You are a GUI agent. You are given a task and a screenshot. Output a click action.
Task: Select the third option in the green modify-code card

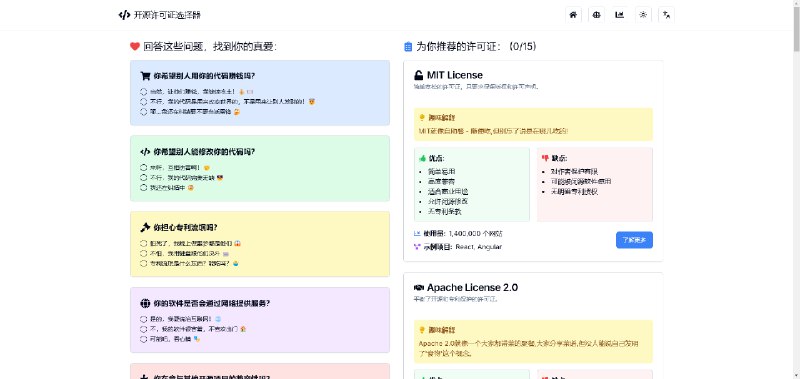[x=143, y=188]
